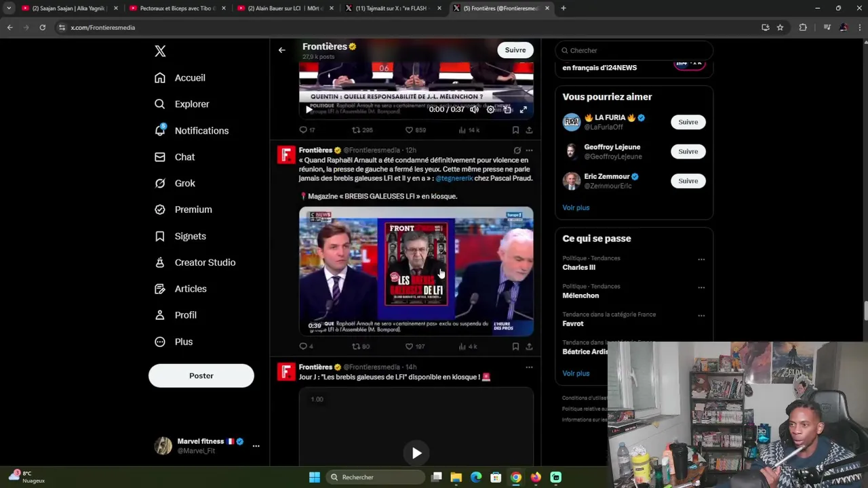Play the video in the 14h post
Image resolution: width=868 pixels, height=488 pixels.
(416, 453)
